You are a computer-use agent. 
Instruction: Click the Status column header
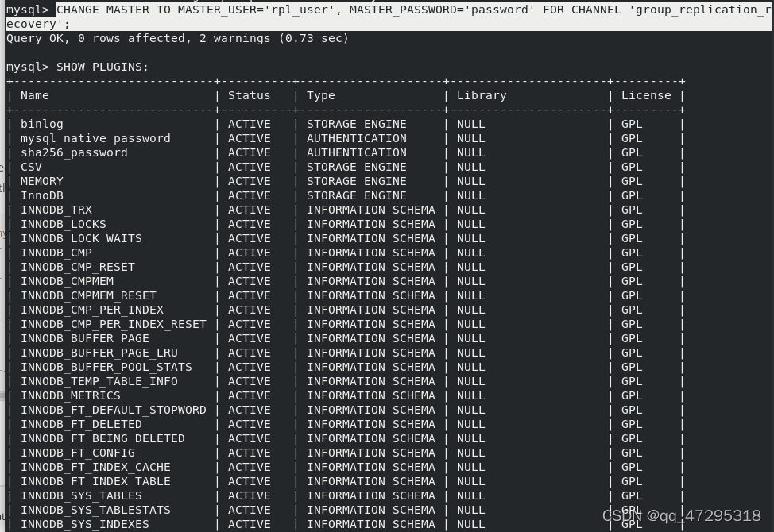pyautogui.click(x=249, y=95)
